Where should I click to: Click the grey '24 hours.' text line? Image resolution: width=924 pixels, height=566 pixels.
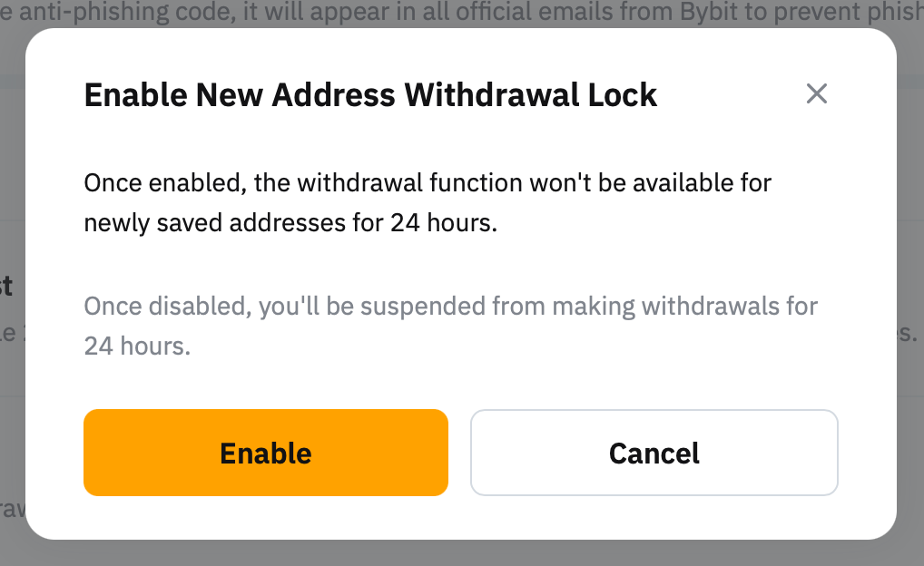coord(137,346)
